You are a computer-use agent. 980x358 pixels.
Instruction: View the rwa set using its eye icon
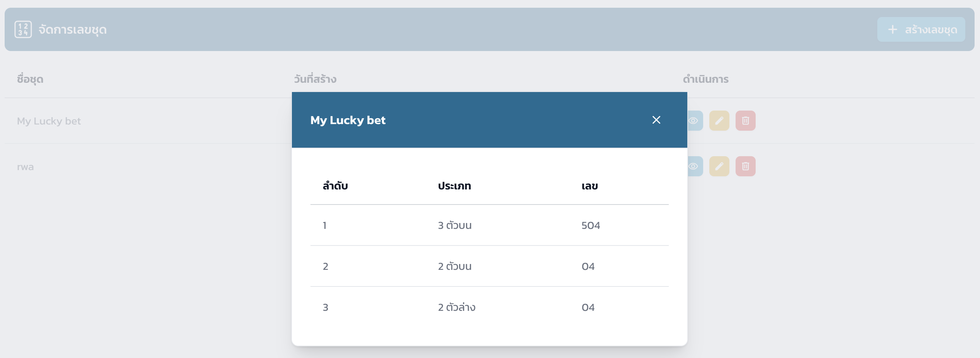[694, 166]
